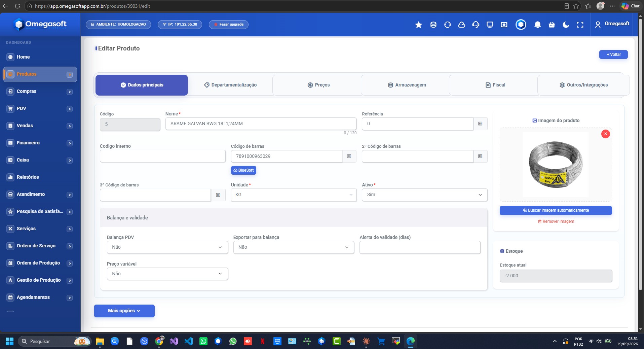Focus Alerta de validade (dias) field
The image size is (644, 349).
[x=420, y=247]
